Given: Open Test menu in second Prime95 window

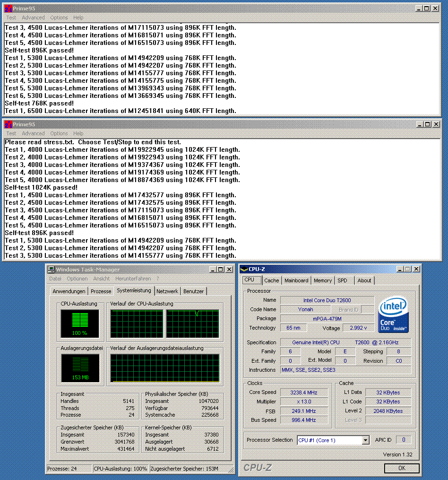Looking at the screenshot, I should point(11,133).
